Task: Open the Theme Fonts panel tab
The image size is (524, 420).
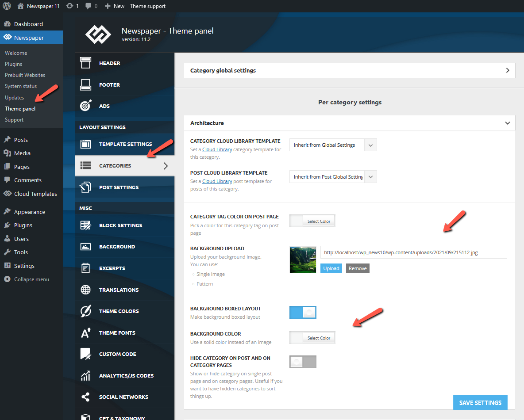Action: pyautogui.click(x=125, y=333)
